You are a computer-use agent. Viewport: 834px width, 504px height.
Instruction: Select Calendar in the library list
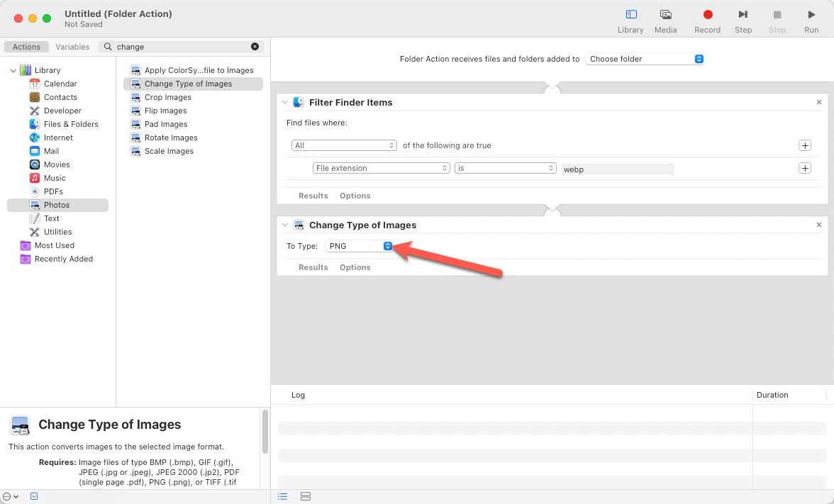tap(60, 84)
